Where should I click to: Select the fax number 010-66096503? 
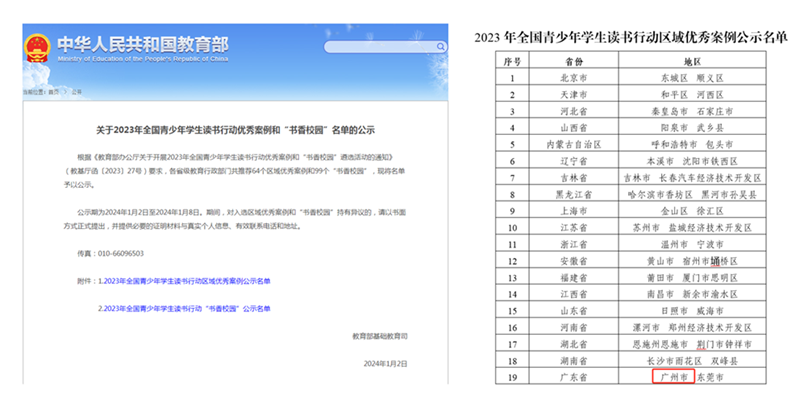[121, 254]
